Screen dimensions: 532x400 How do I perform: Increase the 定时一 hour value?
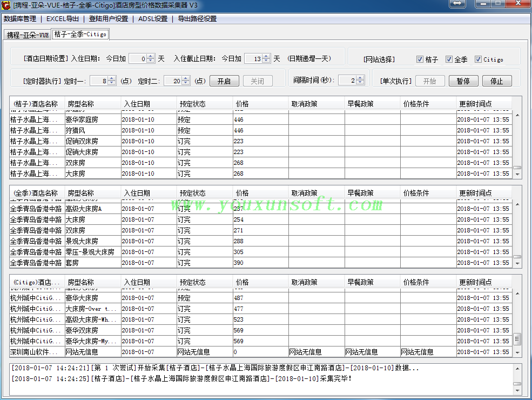tap(112, 78)
